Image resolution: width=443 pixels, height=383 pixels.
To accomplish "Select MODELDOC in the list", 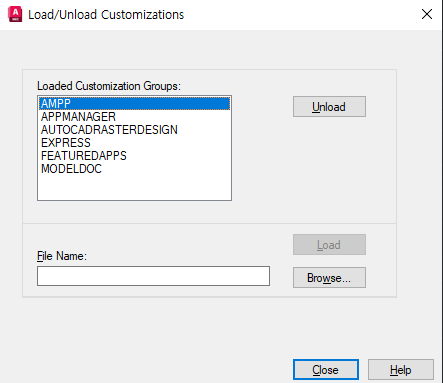I will (134, 169).
